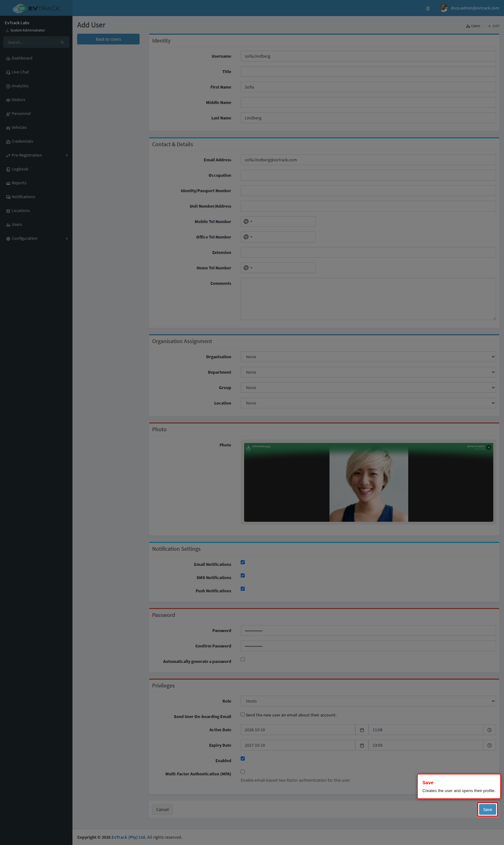This screenshot has width=504, height=845.
Task: Uncheck the Enabled checkbox
Action: (x=243, y=758)
